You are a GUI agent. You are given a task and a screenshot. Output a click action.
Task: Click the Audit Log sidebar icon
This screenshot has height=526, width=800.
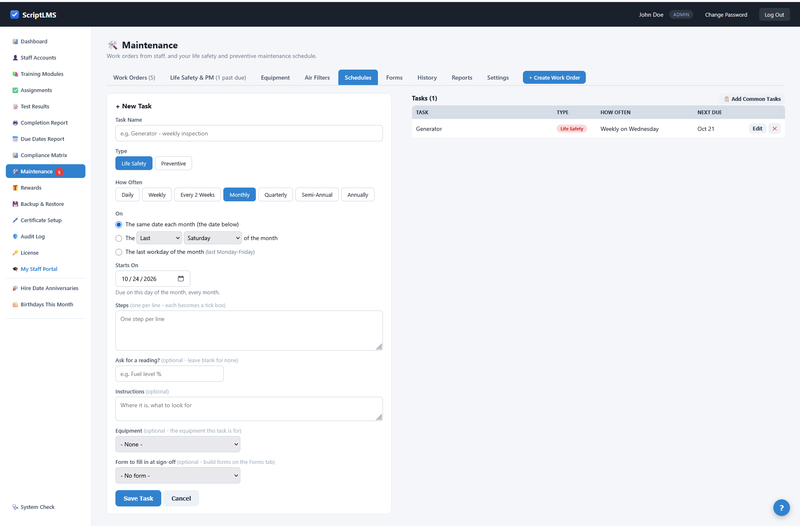[15, 237]
